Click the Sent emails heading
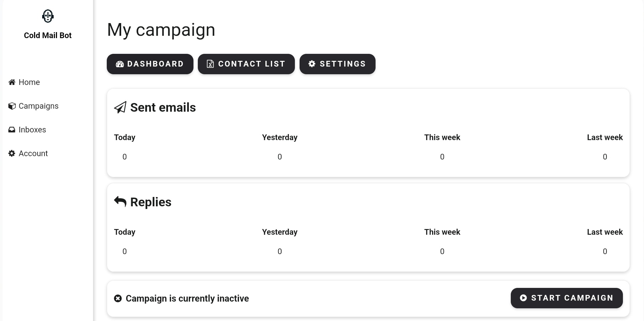The width and height of the screenshot is (644, 321). (163, 107)
